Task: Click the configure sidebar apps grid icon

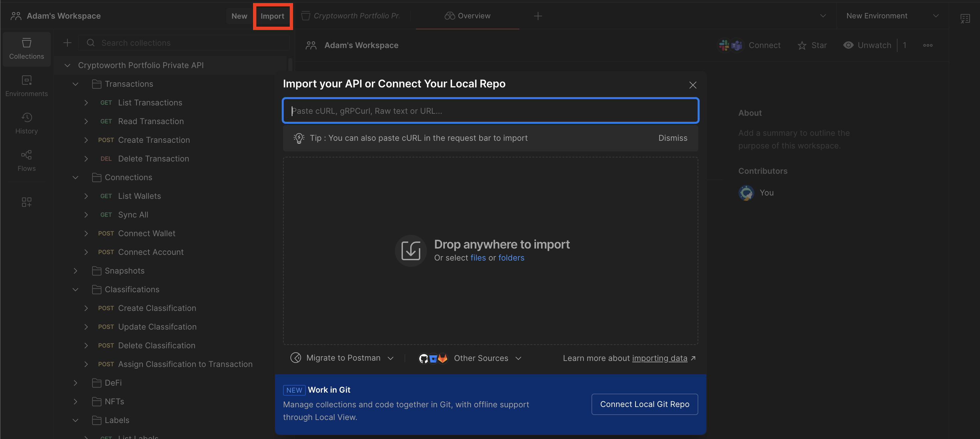Action: [26, 202]
